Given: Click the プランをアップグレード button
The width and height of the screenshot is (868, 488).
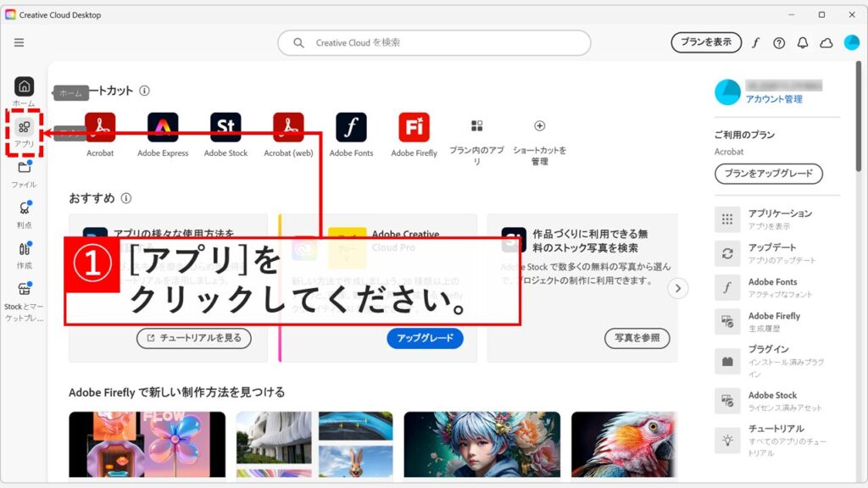Looking at the screenshot, I should coord(768,174).
